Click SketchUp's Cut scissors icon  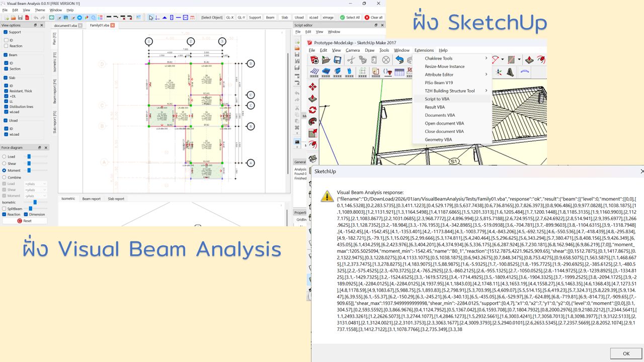[x=351, y=60]
